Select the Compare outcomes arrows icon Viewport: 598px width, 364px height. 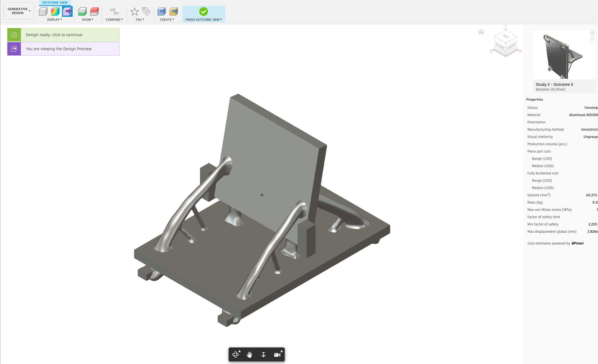pyautogui.click(x=114, y=11)
